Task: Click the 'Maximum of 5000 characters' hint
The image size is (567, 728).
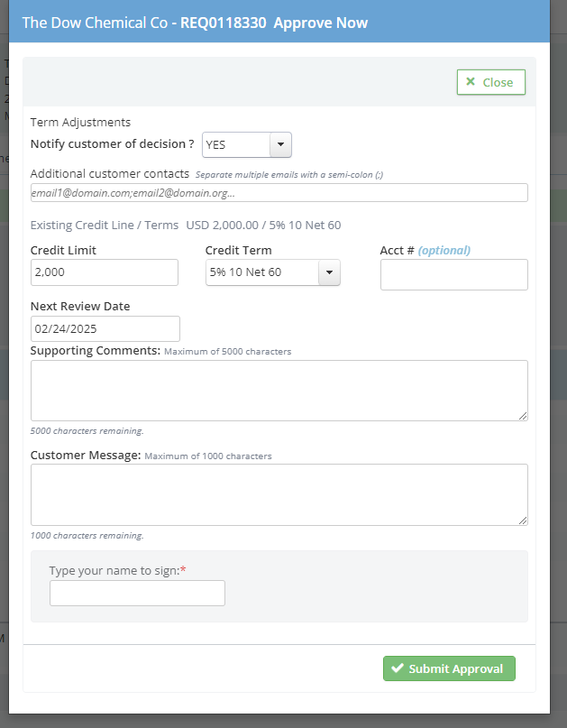Action: pyautogui.click(x=228, y=352)
